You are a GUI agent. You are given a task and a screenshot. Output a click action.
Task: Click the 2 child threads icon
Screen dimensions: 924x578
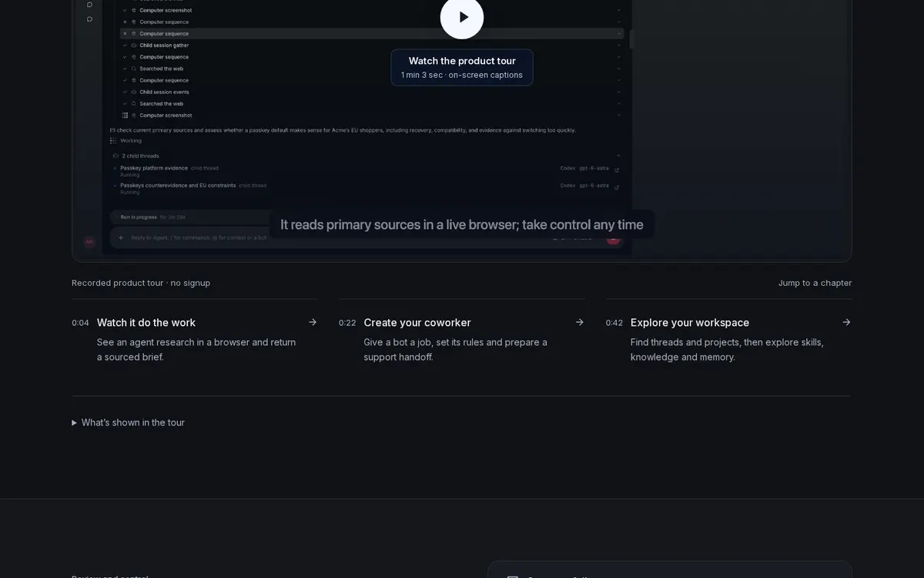pos(115,156)
